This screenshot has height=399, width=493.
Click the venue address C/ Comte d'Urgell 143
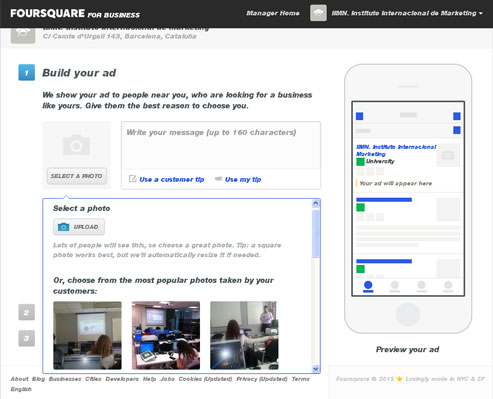[x=119, y=36]
